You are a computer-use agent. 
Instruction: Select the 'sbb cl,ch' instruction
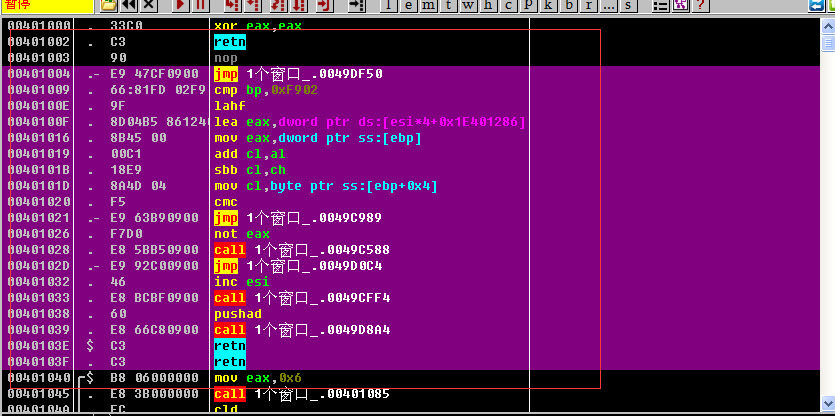250,170
